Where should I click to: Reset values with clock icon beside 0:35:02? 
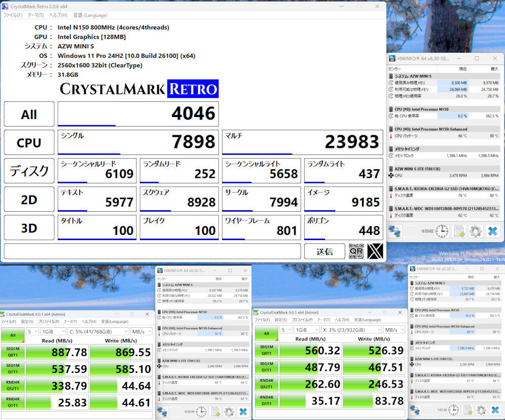[x=442, y=231]
